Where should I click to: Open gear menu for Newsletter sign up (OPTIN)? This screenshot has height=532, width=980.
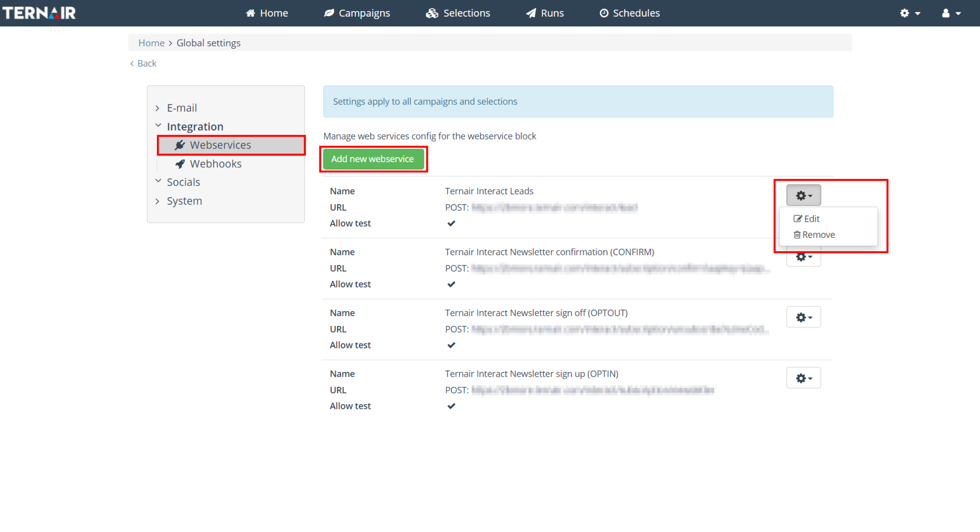pos(804,378)
